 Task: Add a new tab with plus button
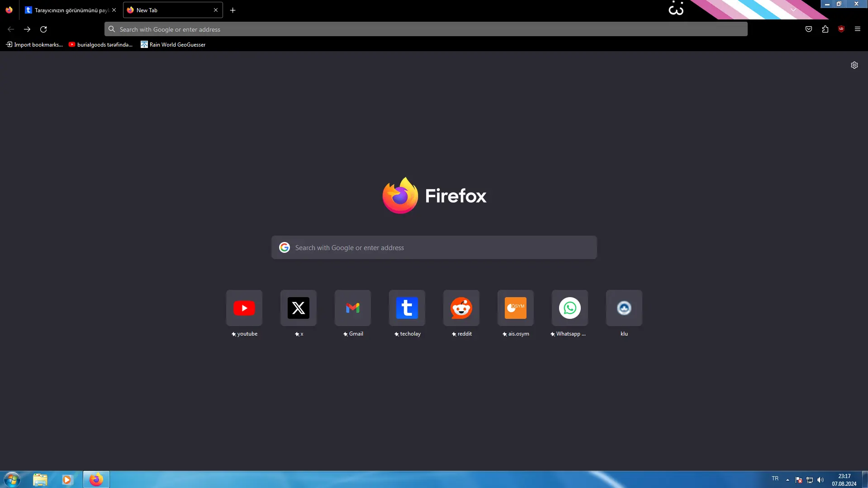[232, 10]
